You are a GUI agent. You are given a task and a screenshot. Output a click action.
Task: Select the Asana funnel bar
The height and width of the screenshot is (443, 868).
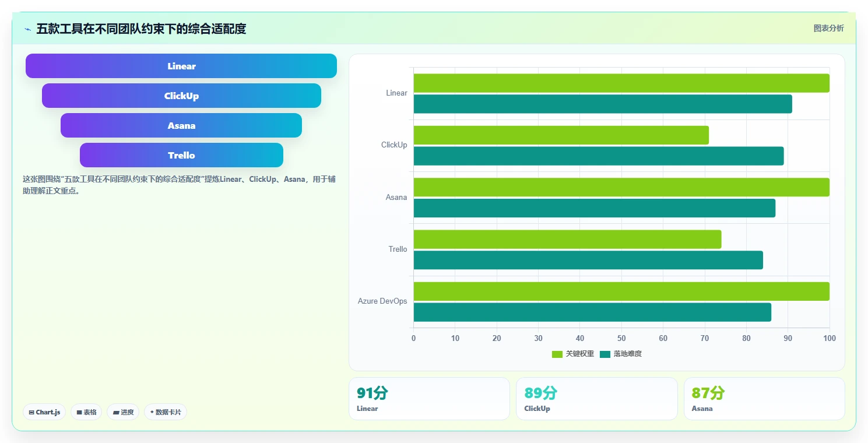pos(181,125)
